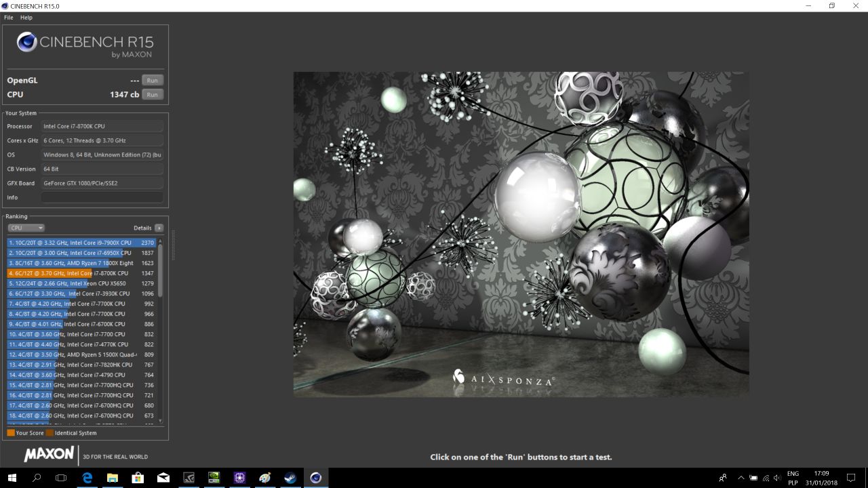Open the Action Center notifications icon
The width and height of the screenshot is (868, 488).
pos(852,478)
